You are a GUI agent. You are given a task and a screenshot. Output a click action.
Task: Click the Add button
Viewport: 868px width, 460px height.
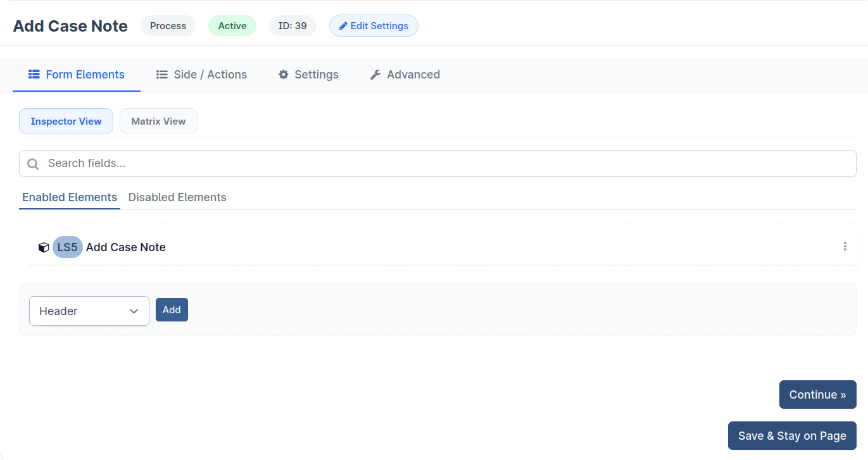172,310
